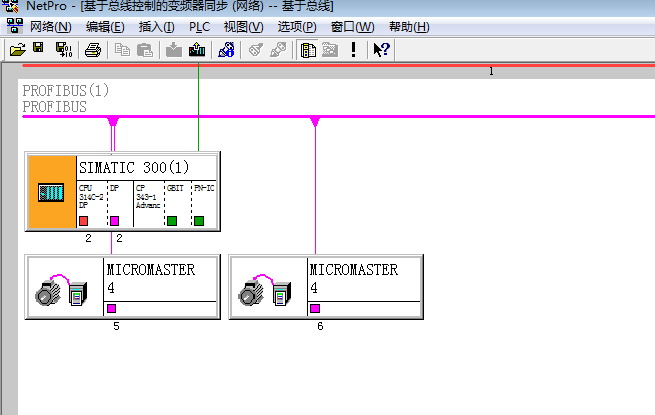Open the 选项(P) dropdown menu

coord(296,27)
